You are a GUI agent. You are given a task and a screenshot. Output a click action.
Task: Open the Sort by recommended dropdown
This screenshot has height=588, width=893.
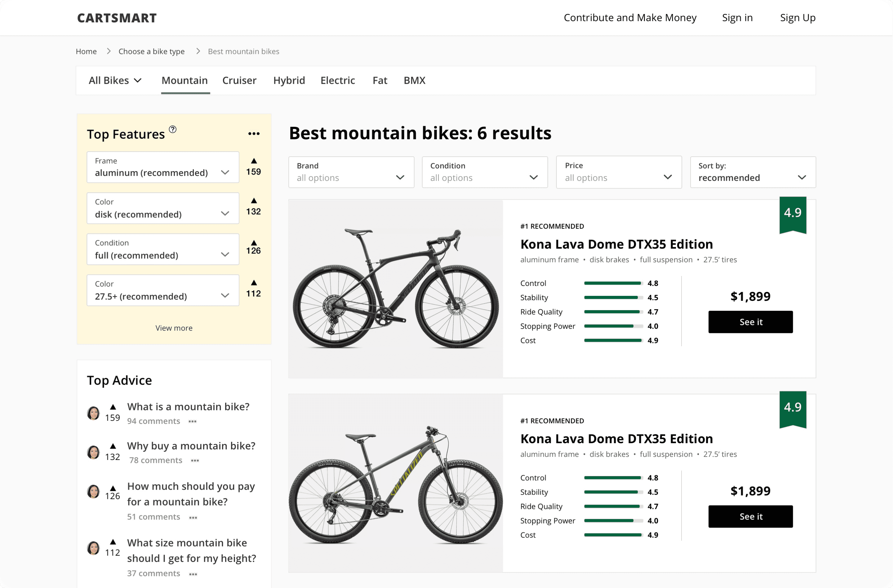coord(753,172)
